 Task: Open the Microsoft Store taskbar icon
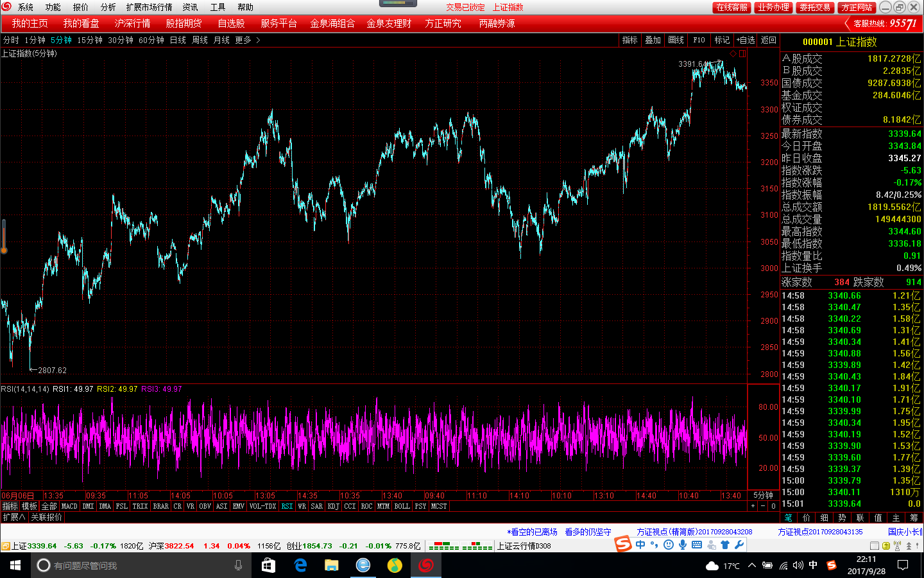268,565
